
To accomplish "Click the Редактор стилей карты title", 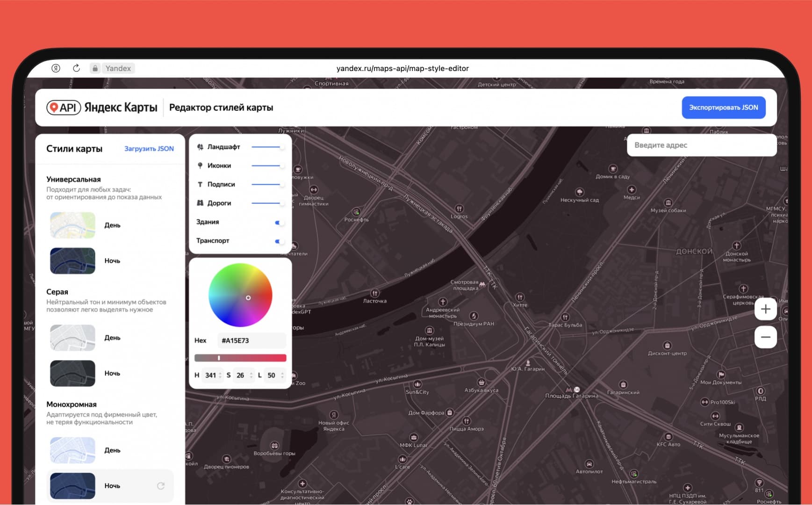I will click(221, 108).
